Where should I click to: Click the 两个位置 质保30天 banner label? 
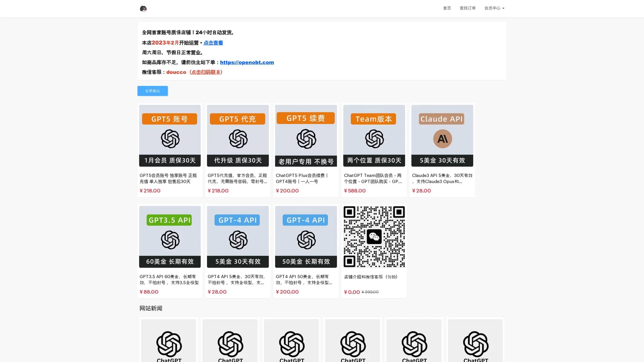click(x=374, y=161)
